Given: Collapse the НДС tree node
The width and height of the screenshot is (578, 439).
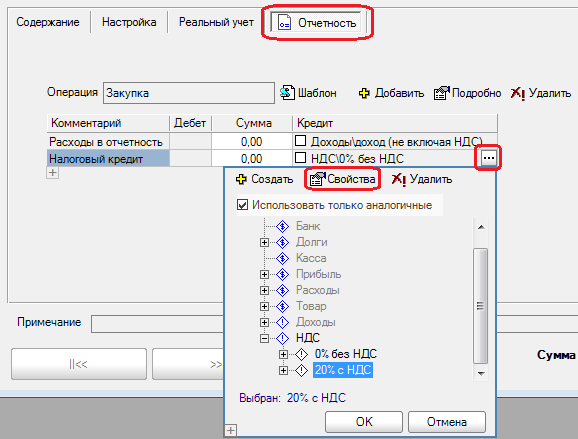Looking at the screenshot, I should (264, 338).
